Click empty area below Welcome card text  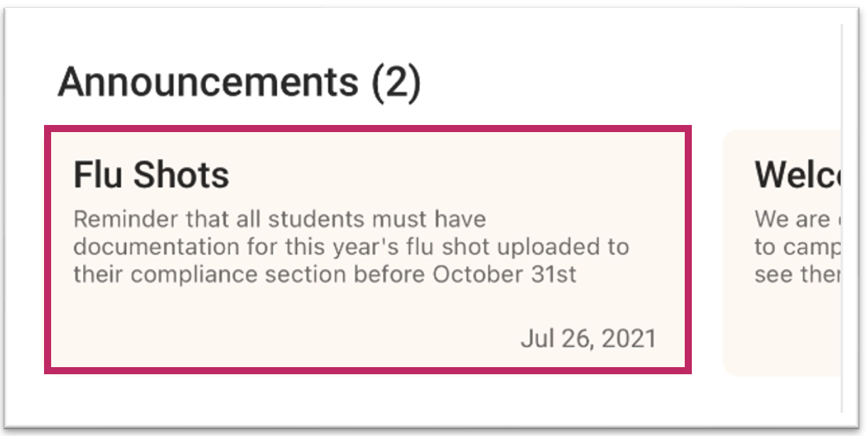click(x=781, y=334)
